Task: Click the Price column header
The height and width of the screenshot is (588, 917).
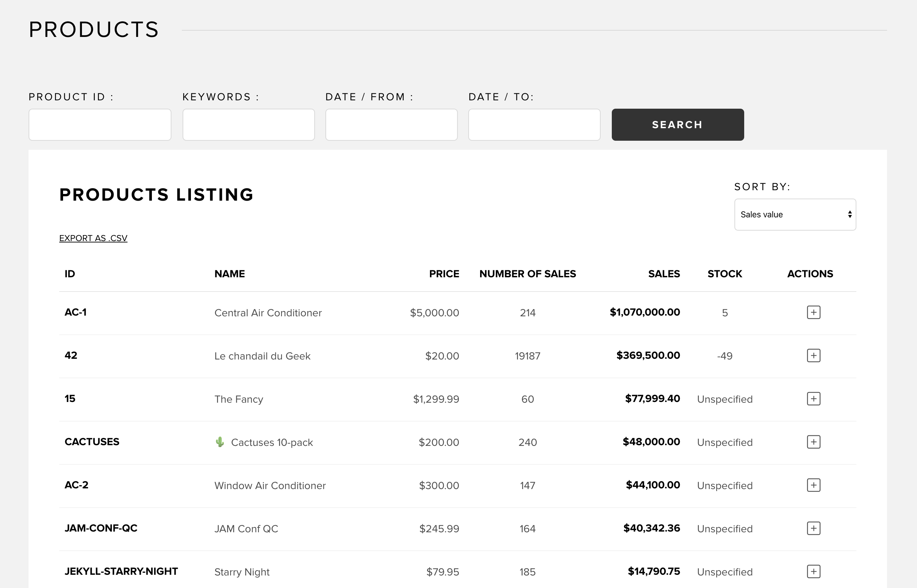Action: pos(444,274)
